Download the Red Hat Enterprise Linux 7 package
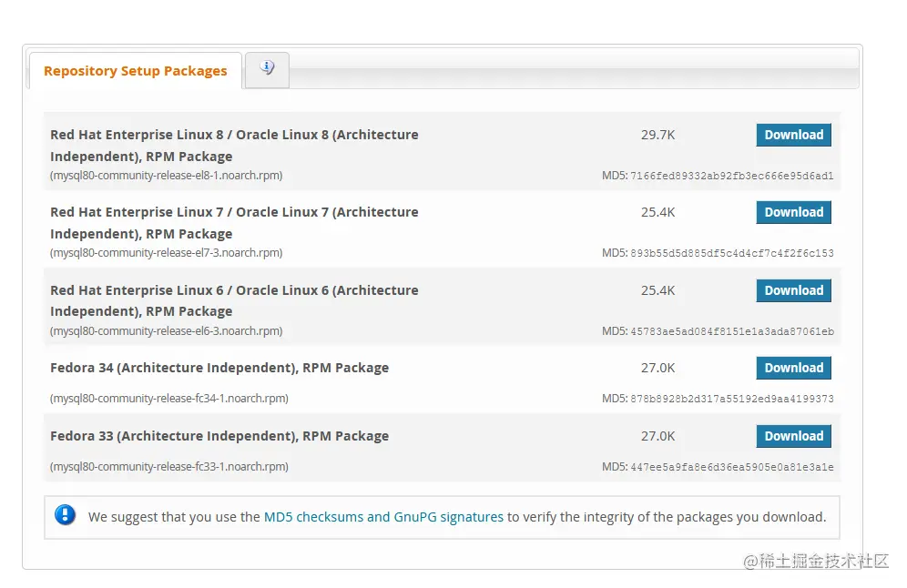The image size is (907, 588). [793, 212]
